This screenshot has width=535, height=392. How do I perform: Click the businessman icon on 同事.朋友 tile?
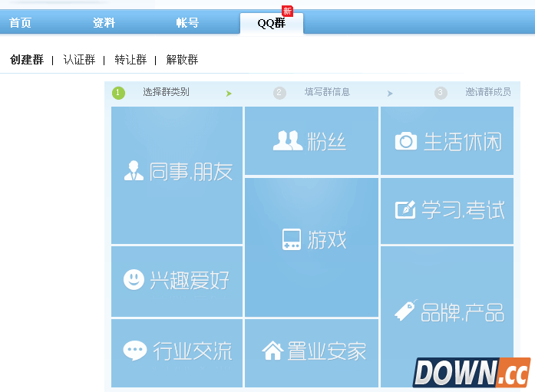134,170
